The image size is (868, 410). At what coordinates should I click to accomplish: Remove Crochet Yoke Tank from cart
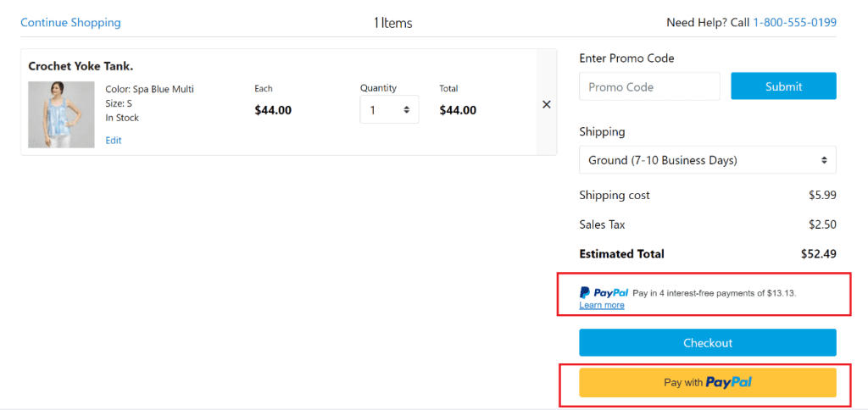546,104
